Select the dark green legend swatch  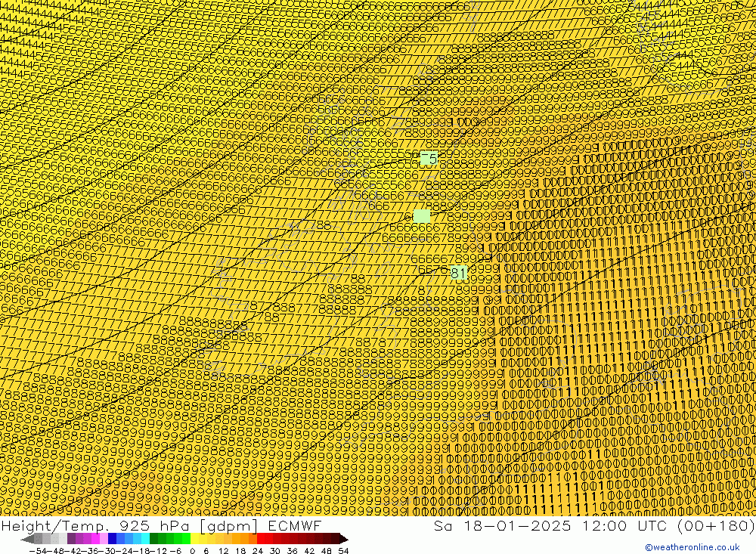(153, 539)
